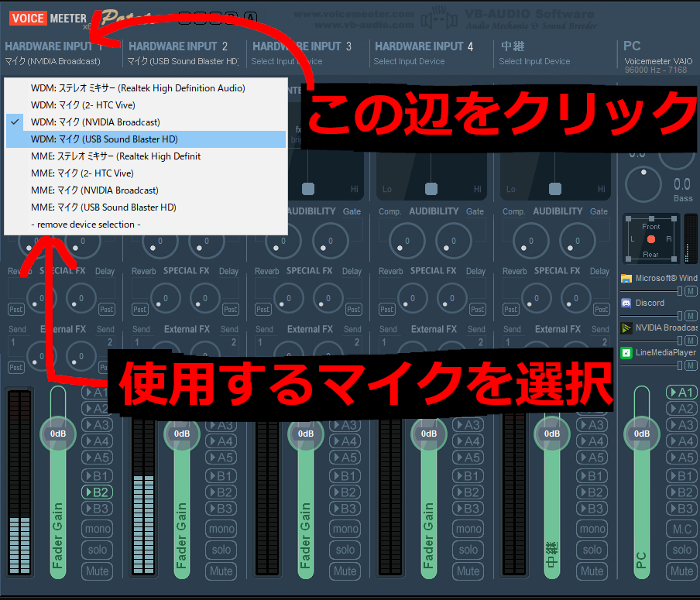Open Hardware Input 2 device selector
700x600 pixels.
pos(183,61)
